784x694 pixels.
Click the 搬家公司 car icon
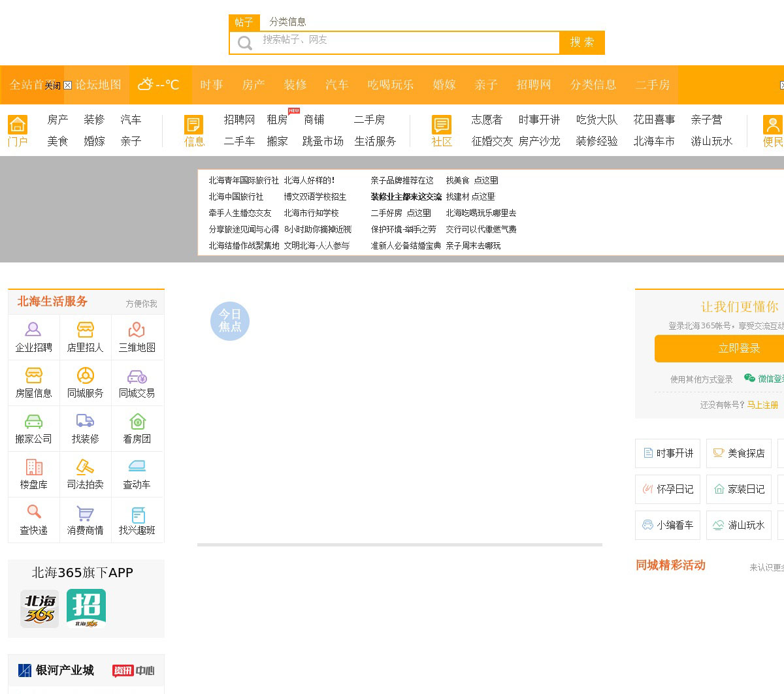click(x=33, y=421)
